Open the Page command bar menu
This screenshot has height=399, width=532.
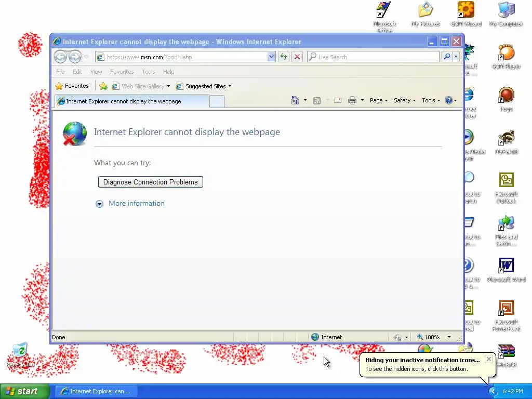[379, 100]
